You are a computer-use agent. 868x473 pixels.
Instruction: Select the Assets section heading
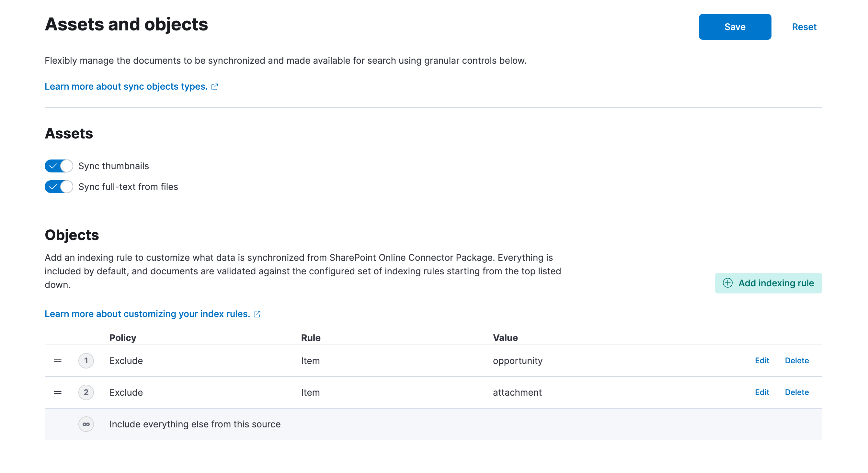click(x=69, y=133)
